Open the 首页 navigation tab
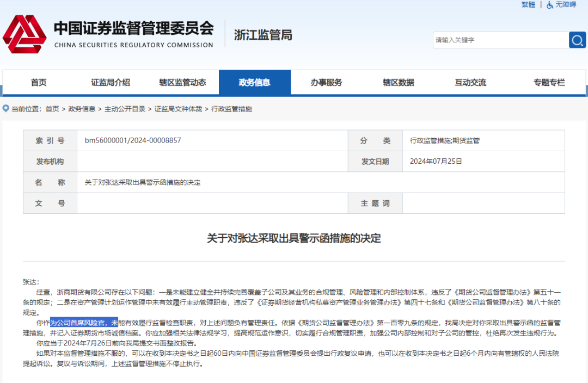This screenshot has height=383, width=588. (39, 83)
